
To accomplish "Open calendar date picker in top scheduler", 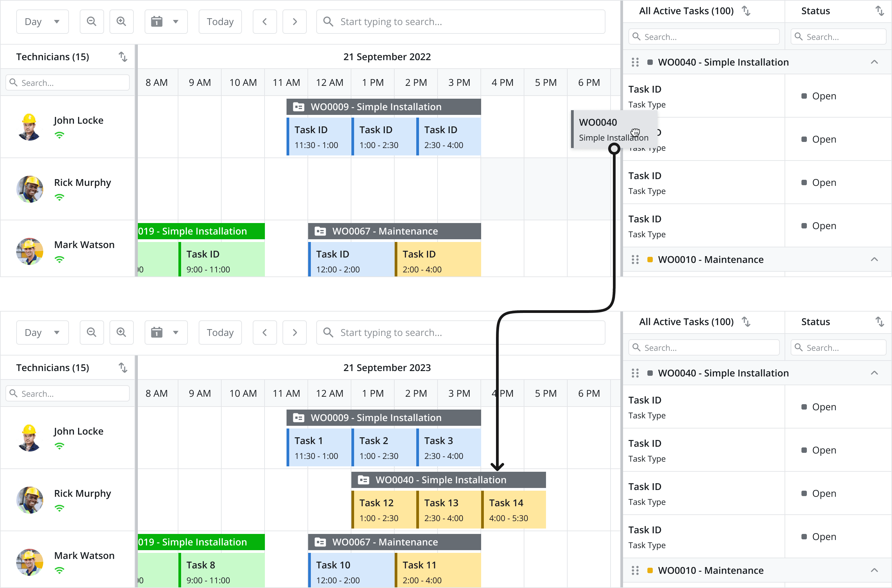I will click(x=166, y=21).
